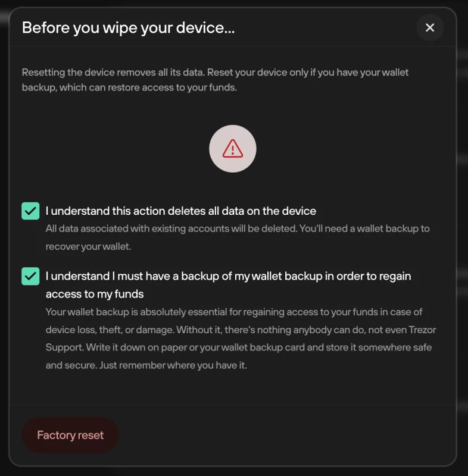Click the Factory reset button
468x476 pixels.
pyautogui.click(x=70, y=435)
